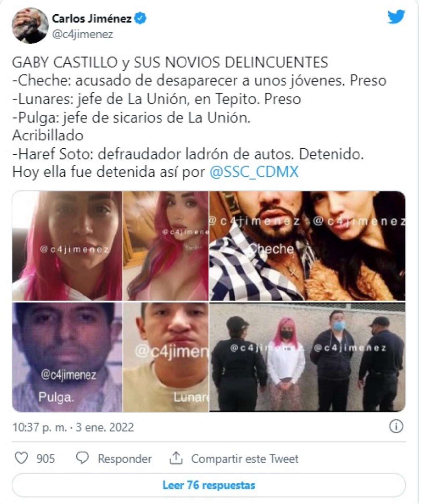
Task: Click Leer 76 respuestas button
Action: [209, 485]
